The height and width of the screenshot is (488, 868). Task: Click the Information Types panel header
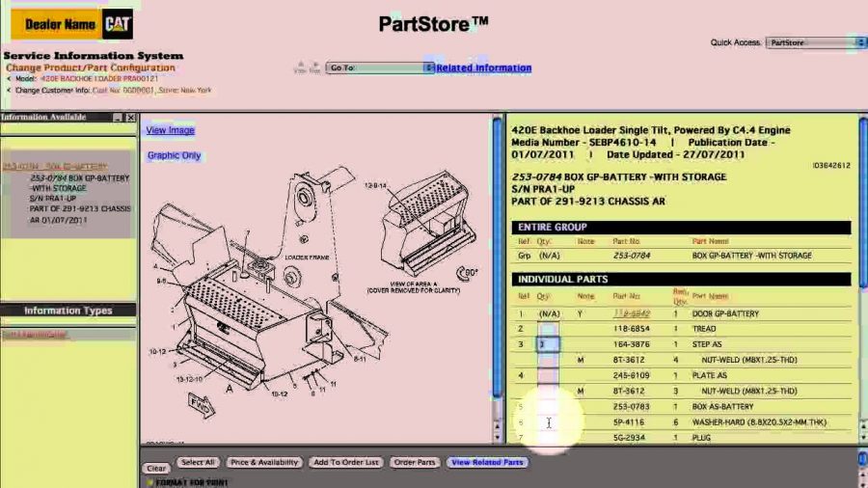point(68,311)
